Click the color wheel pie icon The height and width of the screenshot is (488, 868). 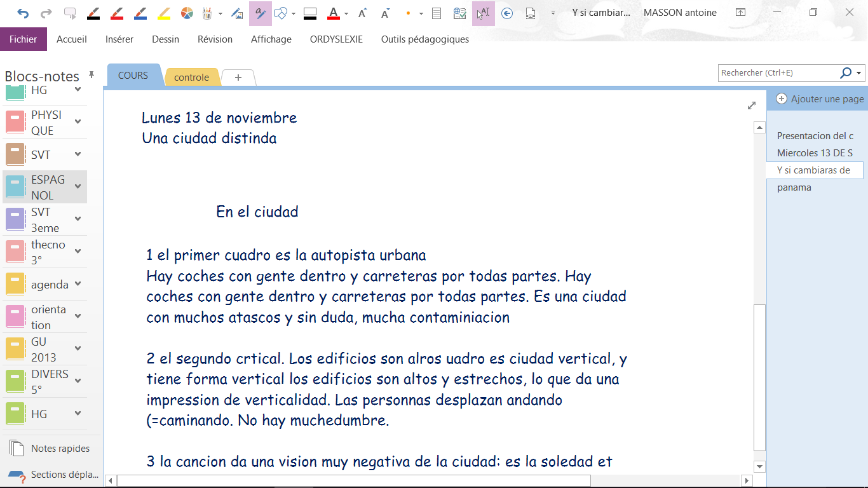[187, 13]
